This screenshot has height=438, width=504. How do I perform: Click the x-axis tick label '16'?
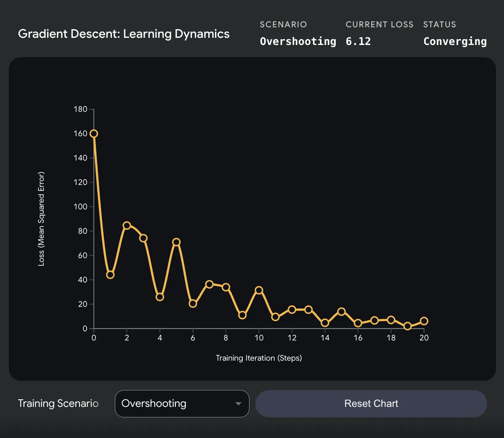(358, 338)
